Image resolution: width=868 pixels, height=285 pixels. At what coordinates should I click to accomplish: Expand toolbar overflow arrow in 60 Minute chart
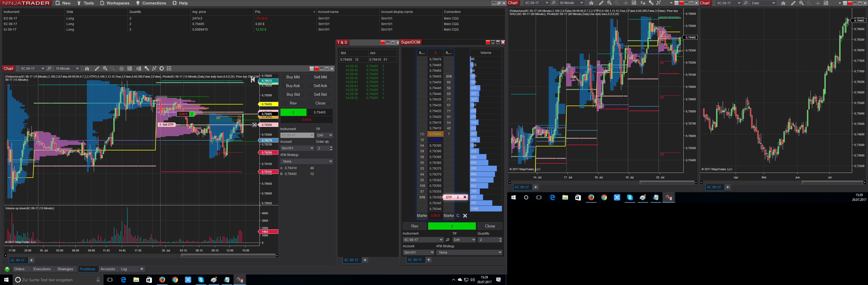[671, 3]
